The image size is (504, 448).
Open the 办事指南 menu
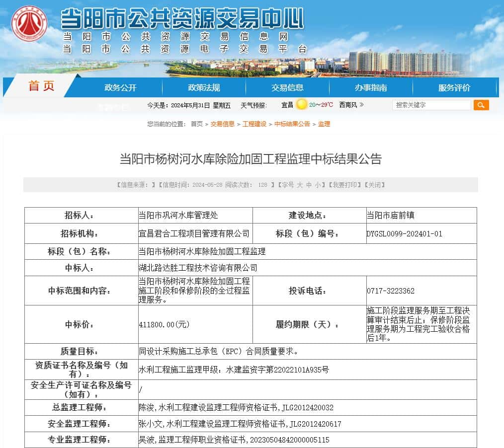(371, 88)
